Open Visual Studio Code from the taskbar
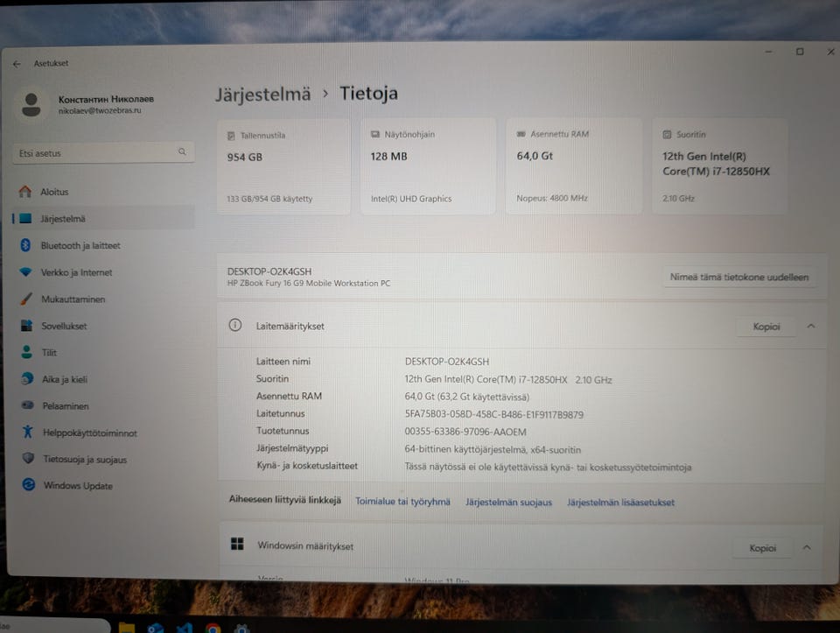 pos(185,628)
